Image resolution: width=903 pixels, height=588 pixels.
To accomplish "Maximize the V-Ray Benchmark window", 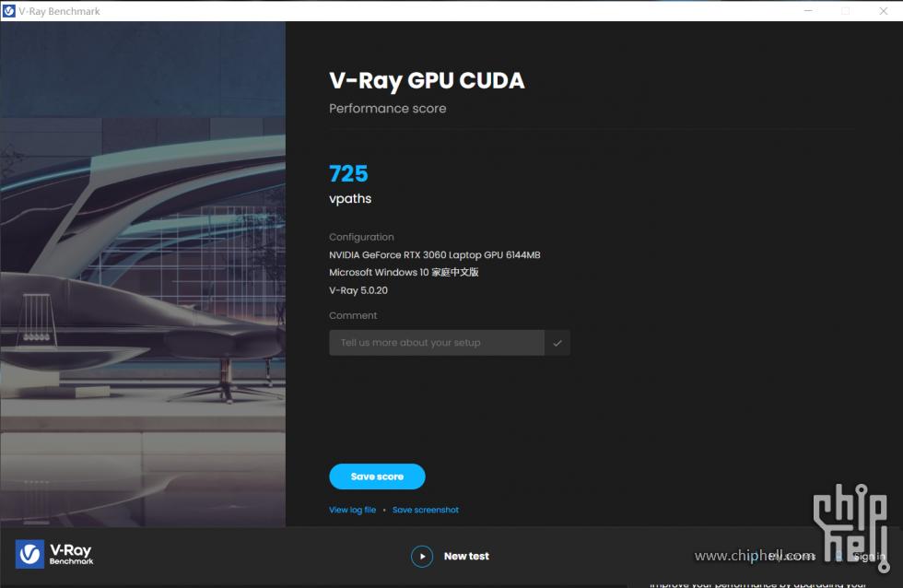I will [845, 10].
